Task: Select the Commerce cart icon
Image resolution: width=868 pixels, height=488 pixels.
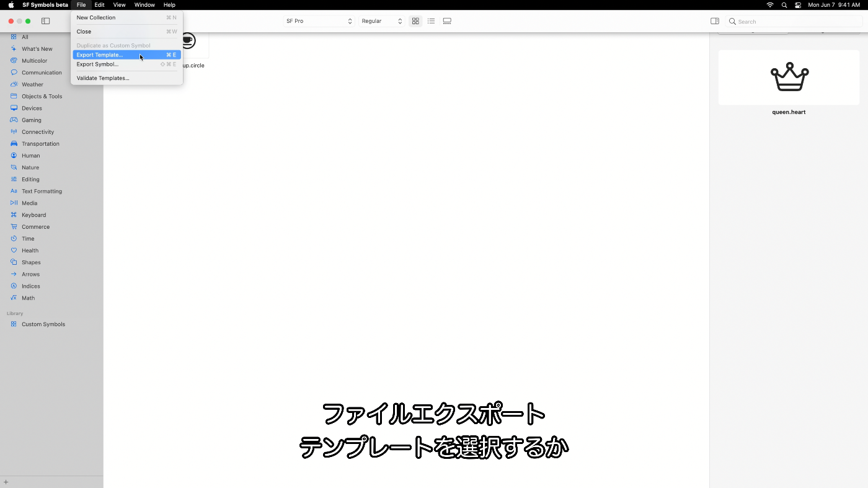Action: click(14, 226)
